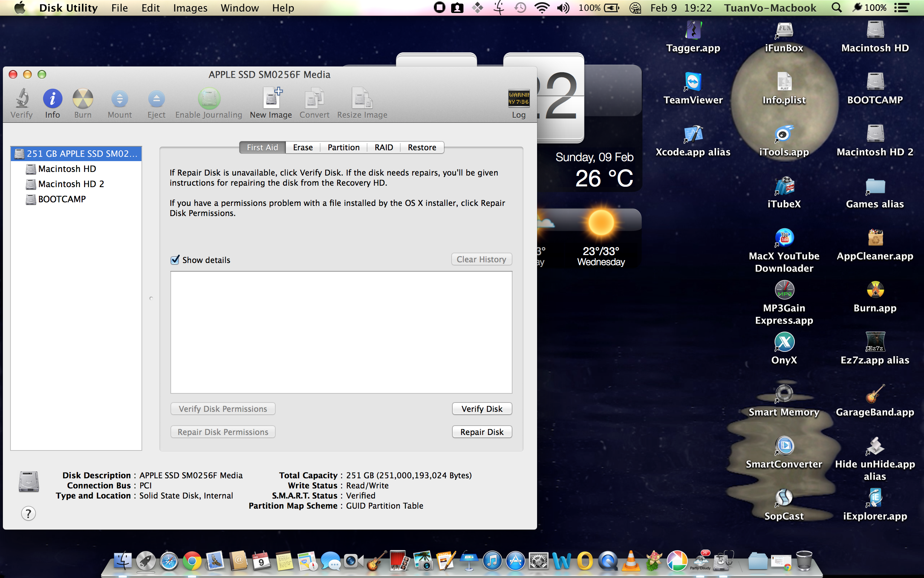
Task: Create a New Image from toolbar
Action: tap(271, 98)
